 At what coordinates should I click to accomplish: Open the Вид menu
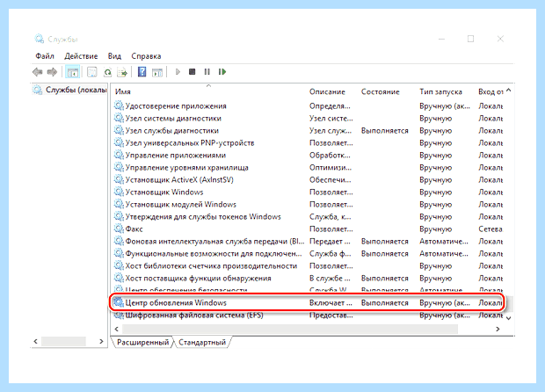pos(114,56)
